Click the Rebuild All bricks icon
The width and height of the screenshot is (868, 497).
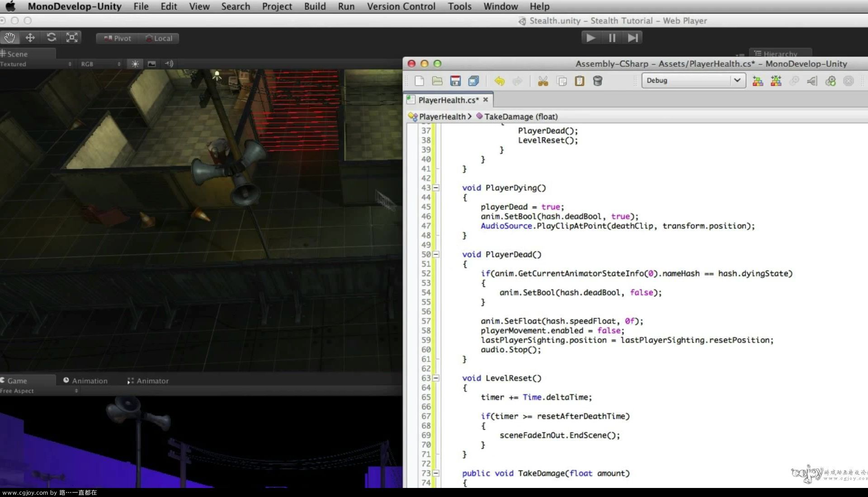776,81
